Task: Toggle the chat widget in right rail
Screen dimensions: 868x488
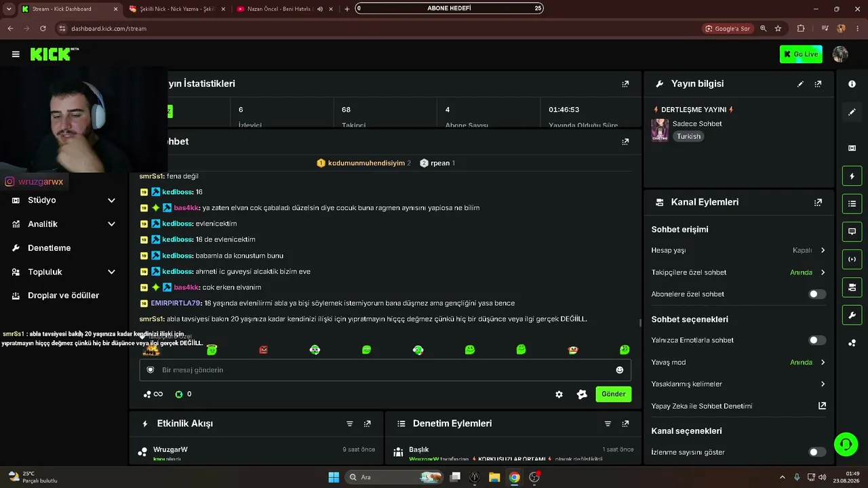Action: 852,232
